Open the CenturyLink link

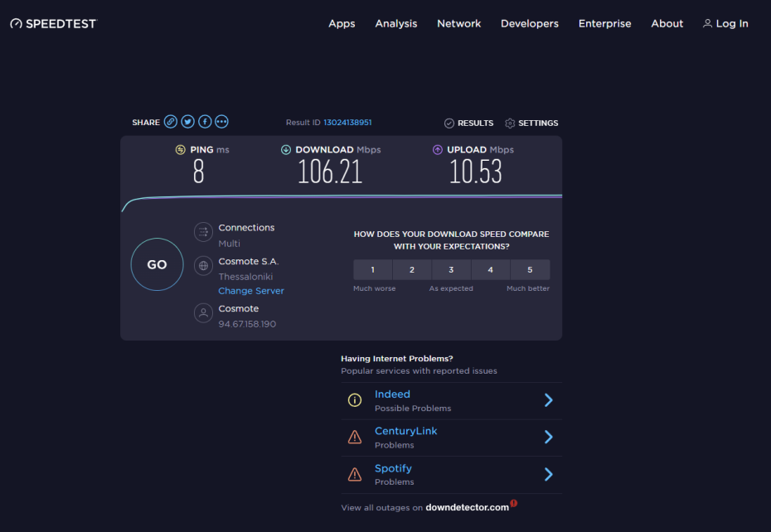pyautogui.click(x=405, y=431)
